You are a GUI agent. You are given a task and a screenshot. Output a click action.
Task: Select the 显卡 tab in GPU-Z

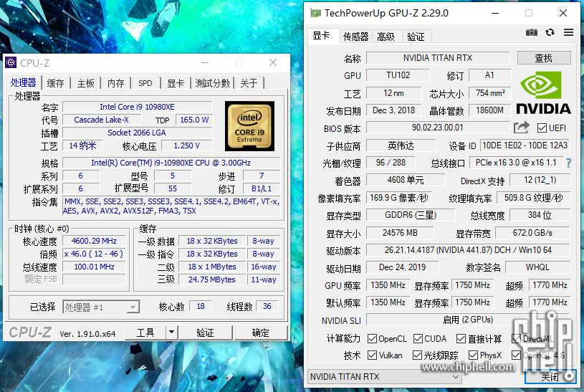(322, 36)
